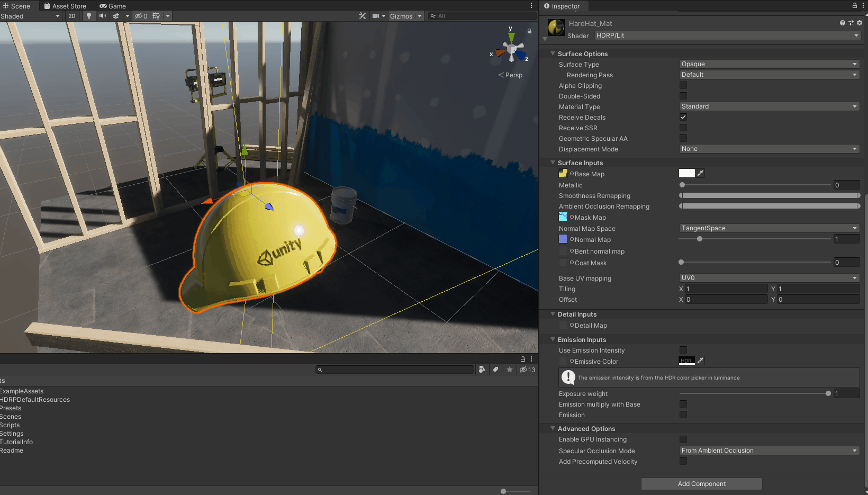Enable Use Emission Intensity checkbox

(x=683, y=350)
